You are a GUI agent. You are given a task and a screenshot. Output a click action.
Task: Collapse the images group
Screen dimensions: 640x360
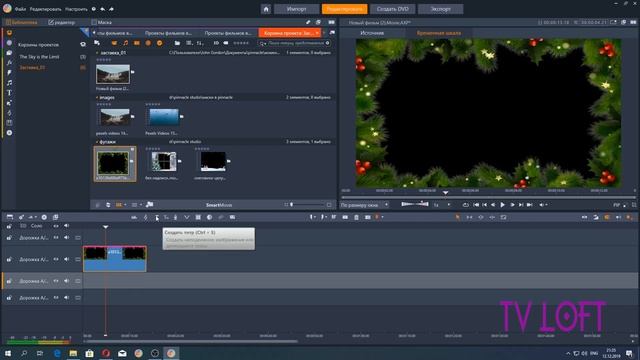click(x=97, y=98)
